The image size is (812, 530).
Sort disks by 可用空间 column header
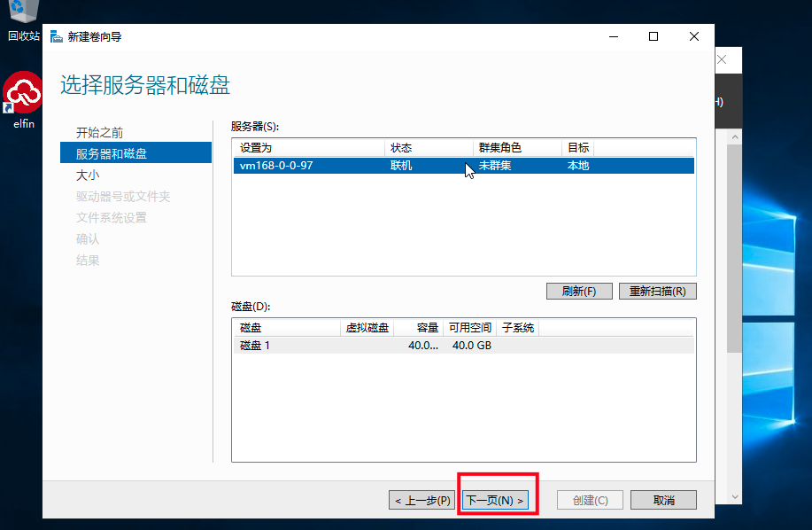(469, 327)
